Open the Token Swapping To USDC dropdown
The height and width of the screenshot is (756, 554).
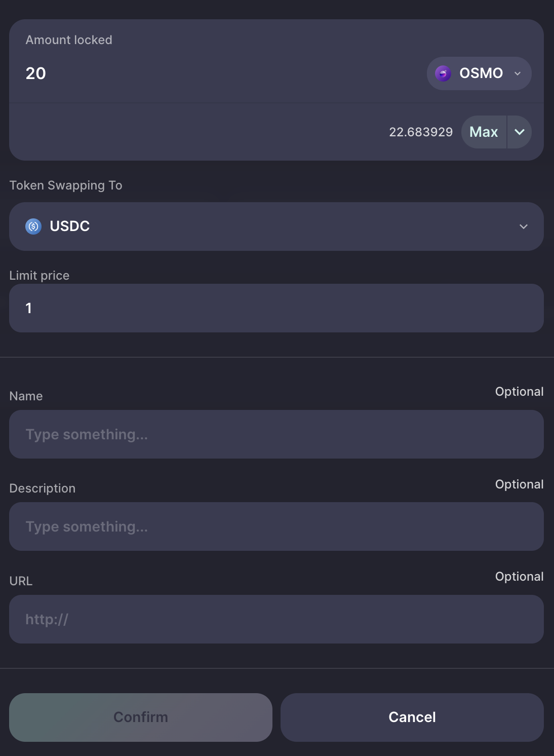(276, 226)
